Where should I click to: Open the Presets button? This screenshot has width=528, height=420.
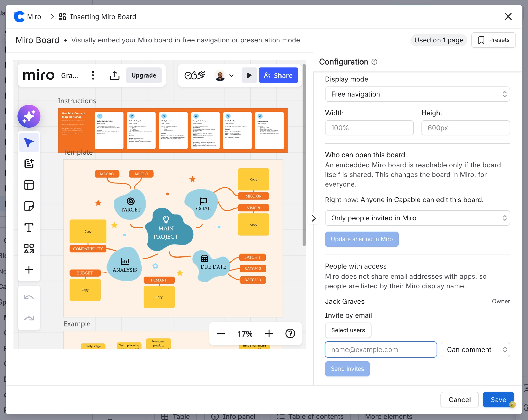(x=493, y=40)
